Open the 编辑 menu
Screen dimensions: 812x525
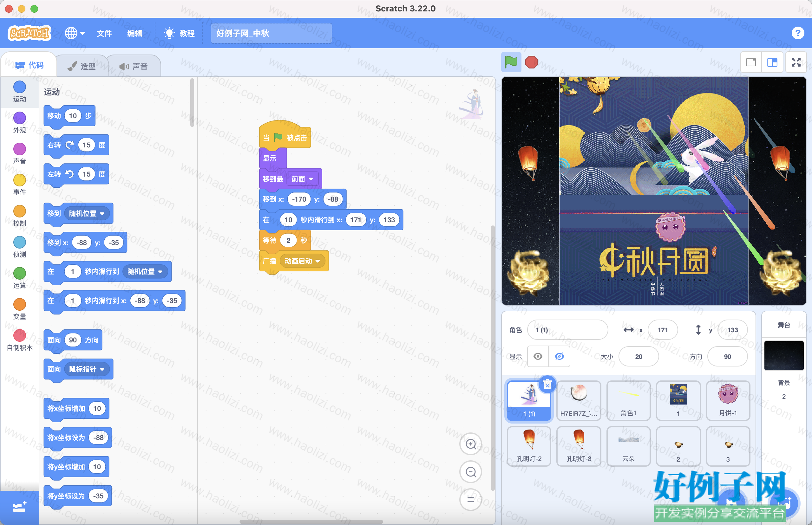tap(135, 33)
